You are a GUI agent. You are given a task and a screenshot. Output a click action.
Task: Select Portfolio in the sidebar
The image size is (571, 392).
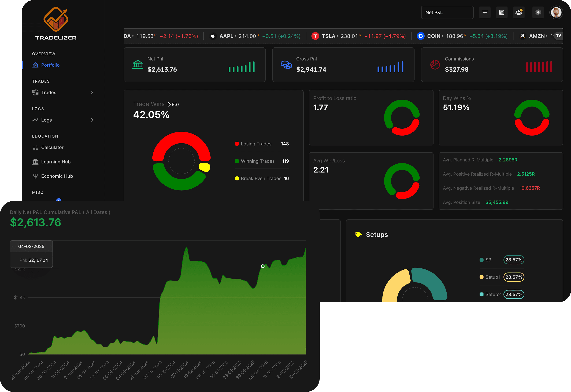tap(50, 65)
